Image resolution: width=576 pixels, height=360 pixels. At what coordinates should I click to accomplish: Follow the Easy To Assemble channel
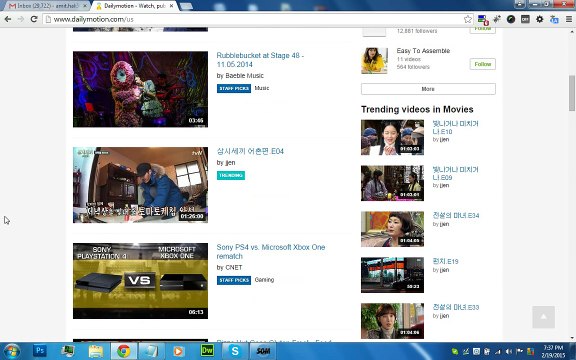(x=482, y=64)
